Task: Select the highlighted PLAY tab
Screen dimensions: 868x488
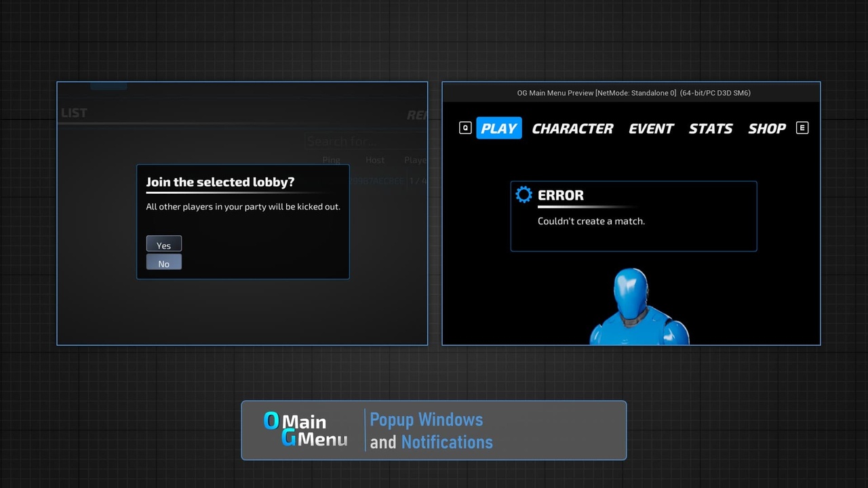Action: 498,128
